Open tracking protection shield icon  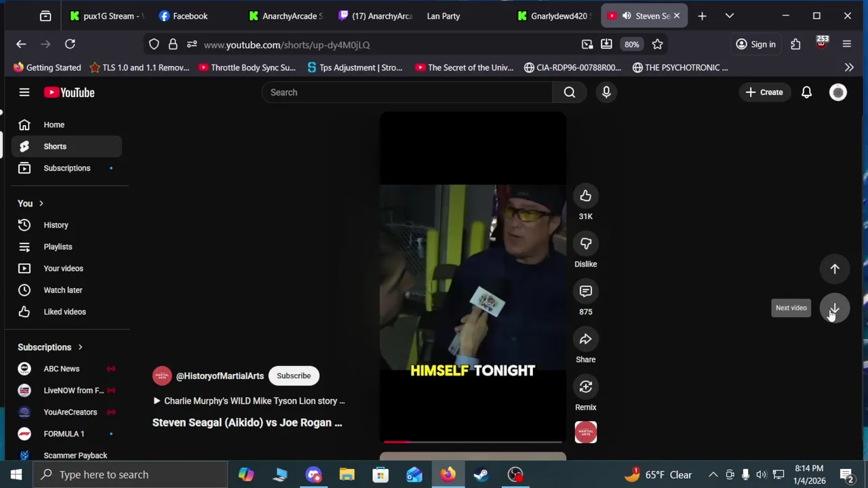(154, 44)
